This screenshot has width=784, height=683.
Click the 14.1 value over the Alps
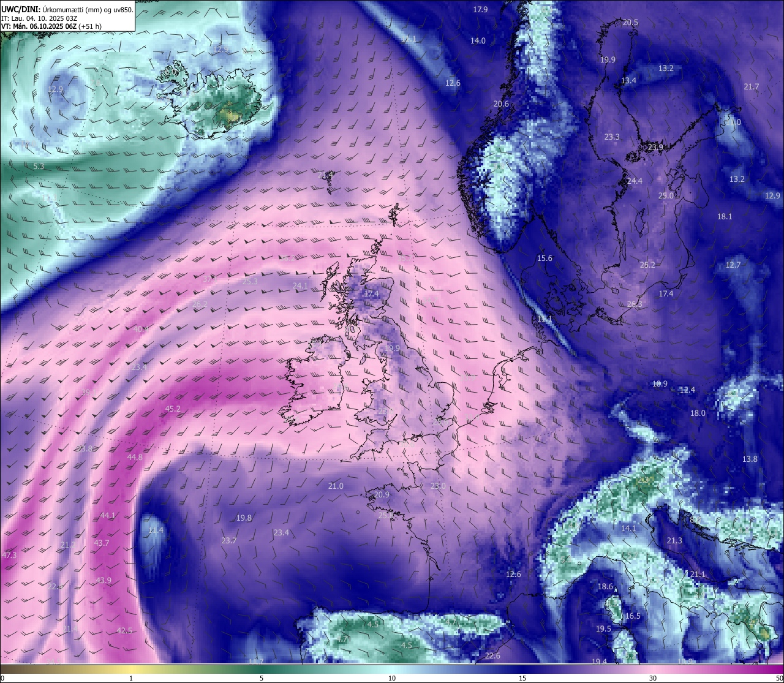(x=628, y=529)
